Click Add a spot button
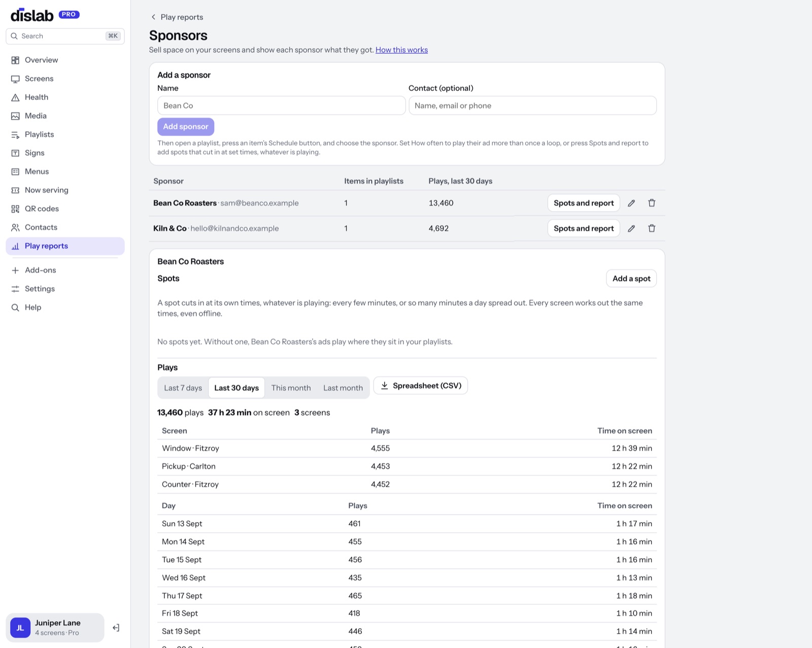The width and height of the screenshot is (812, 648). coord(631,279)
